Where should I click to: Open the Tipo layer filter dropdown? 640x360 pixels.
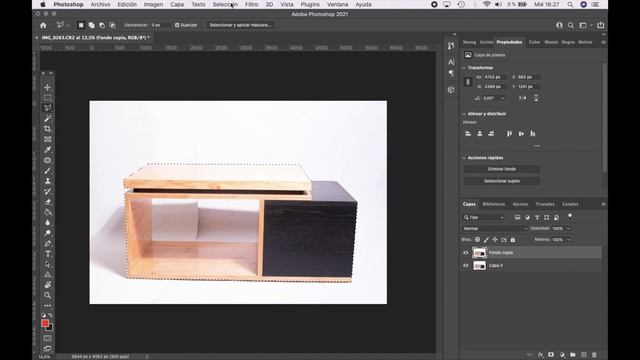click(484, 217)
